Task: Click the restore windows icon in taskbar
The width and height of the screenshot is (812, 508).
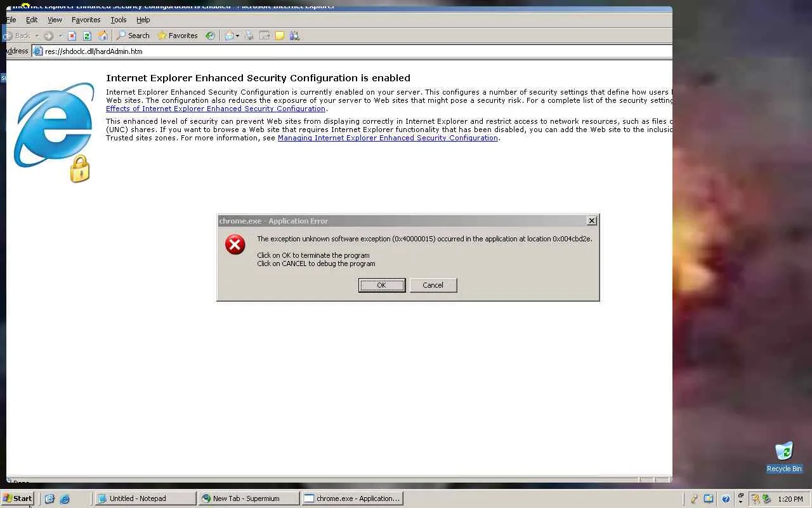Action: (x=740, y=495)
